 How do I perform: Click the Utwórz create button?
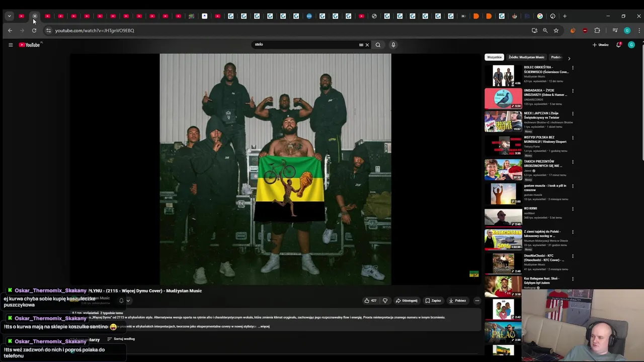coord(600,45)
